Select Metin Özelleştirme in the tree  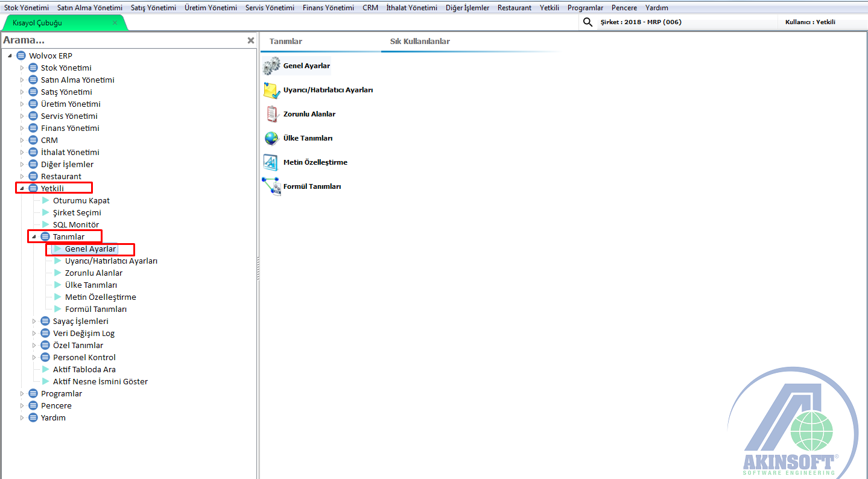pos(101,297)
